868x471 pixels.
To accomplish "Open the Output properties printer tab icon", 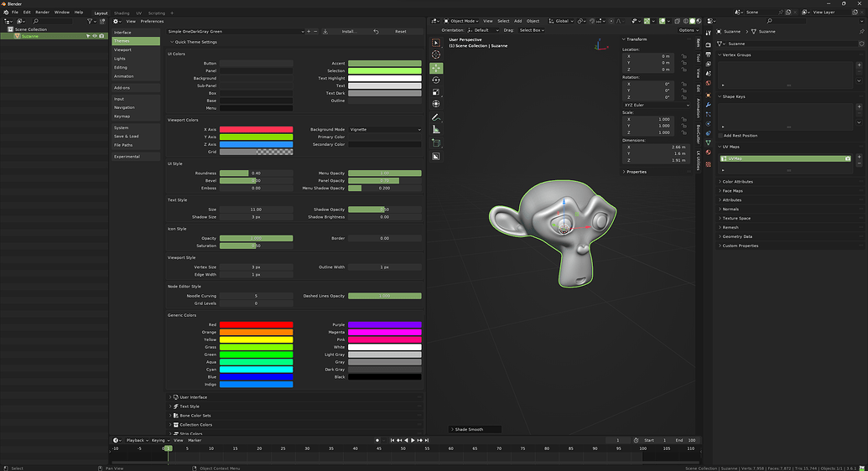I will [x=709, y=54].
